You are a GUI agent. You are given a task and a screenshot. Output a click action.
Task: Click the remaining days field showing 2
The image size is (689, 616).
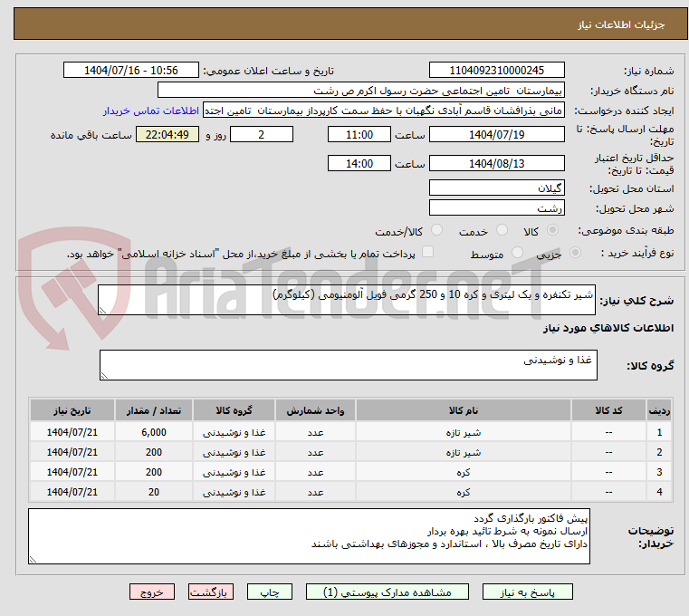[x=262, y=134]
